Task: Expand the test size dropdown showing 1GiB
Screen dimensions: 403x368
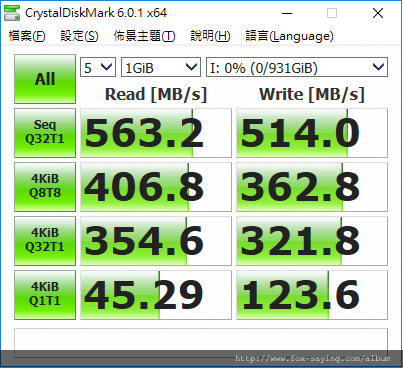Action: coord(161,67)
